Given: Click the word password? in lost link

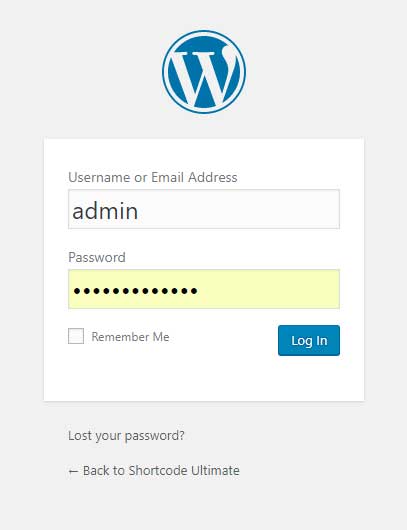Looking at the screenshot, I should click(155, 436).
